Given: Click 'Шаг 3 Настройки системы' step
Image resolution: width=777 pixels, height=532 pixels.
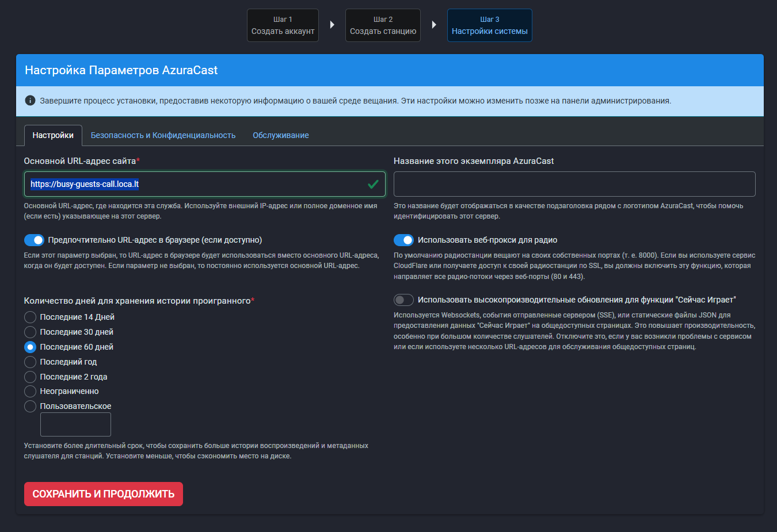Looking at the screenshot, I should click(489, 25).
